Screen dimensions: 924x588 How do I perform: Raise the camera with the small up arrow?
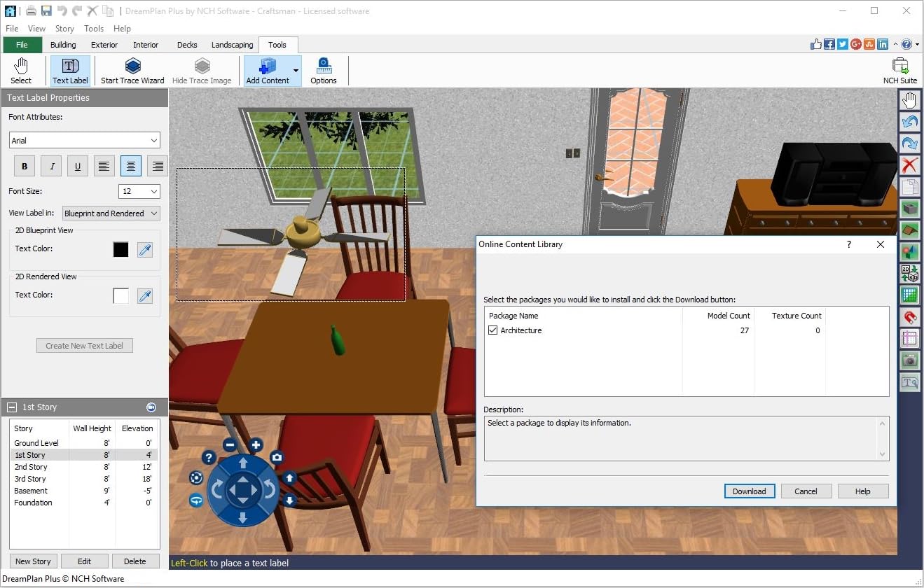(x=289, y=478)
